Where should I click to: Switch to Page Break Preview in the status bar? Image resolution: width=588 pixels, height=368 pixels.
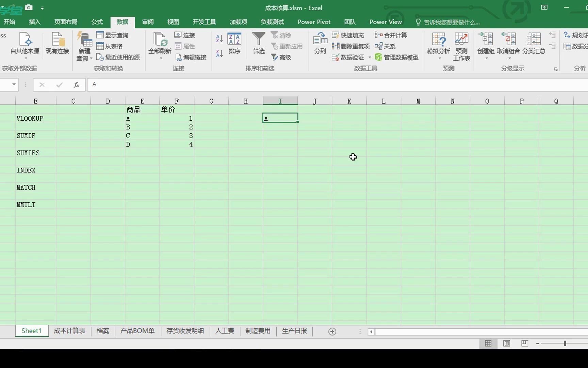(x=525, y=343)
